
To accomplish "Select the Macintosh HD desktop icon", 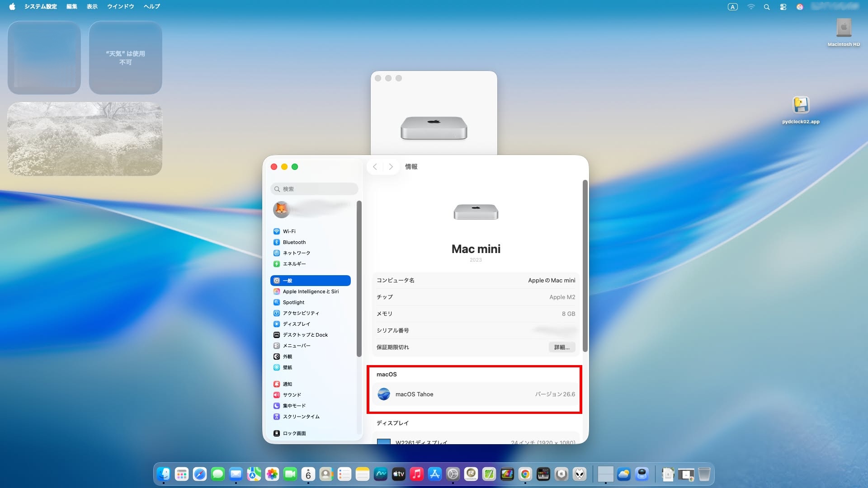I will click(844, 33).
